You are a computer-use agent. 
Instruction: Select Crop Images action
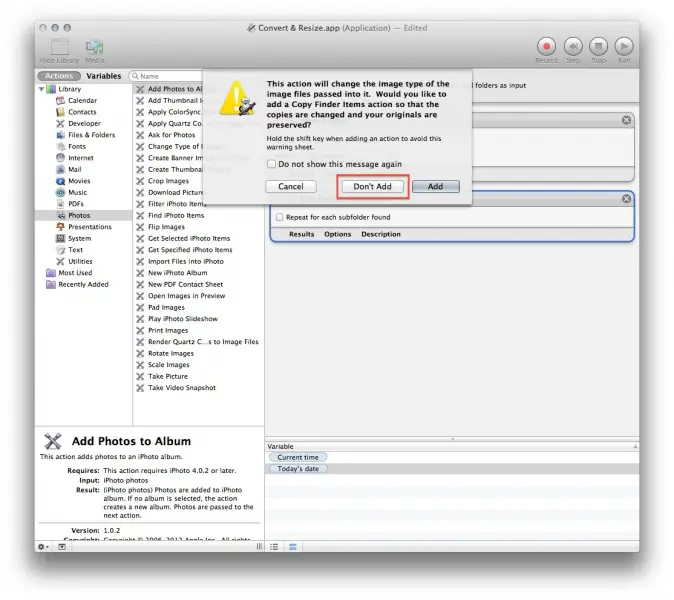coord(168,181)
